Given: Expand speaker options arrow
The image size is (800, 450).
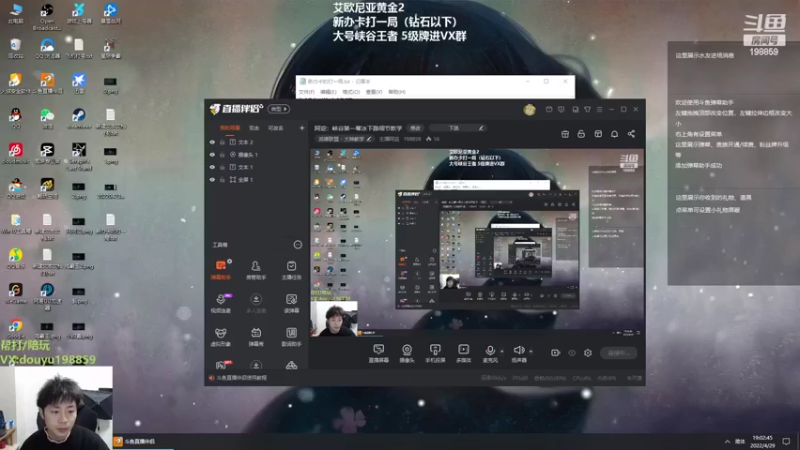Looking at the screenshot, I should click(x=531, y=351).
